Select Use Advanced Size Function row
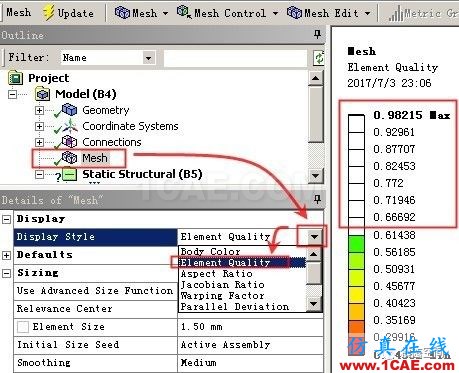This screenshot has height=373, width=459. [95, 291]
